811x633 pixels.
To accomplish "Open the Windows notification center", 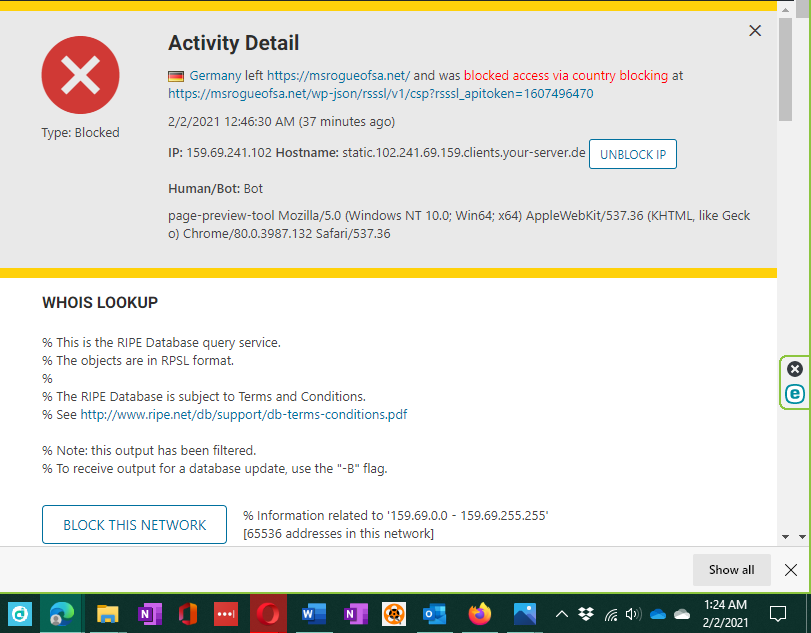I will tap(778, 614).
